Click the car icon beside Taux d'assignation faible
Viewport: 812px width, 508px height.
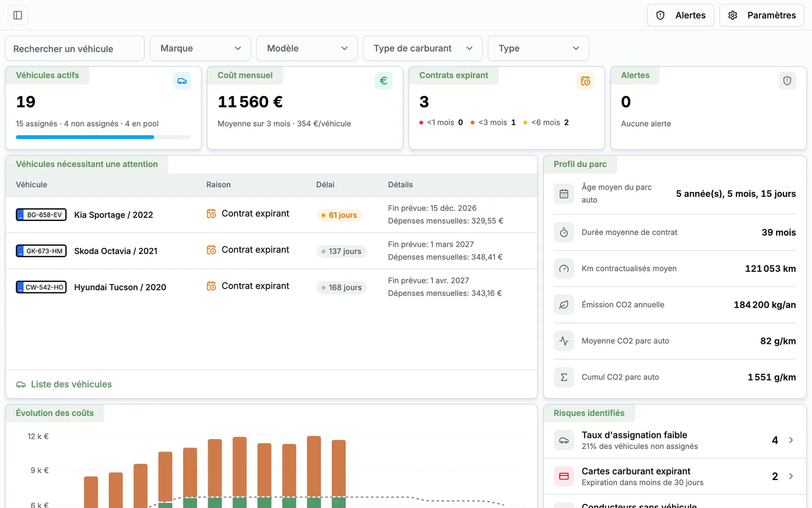tap(564, 440)
